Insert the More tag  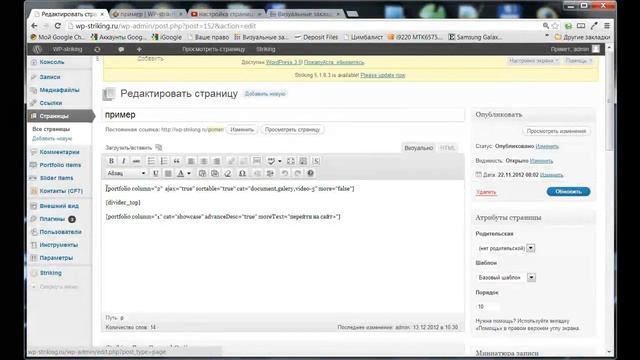point(256,161)
